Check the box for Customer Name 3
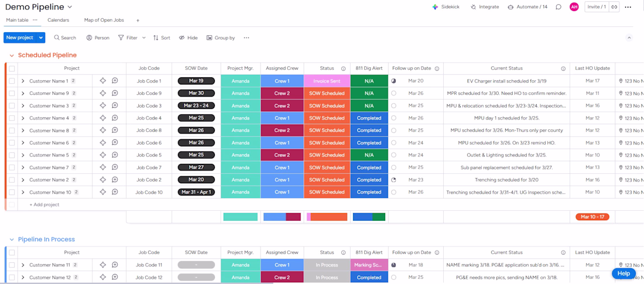This screenshot has width=644, height=284. tap(12, 105)
